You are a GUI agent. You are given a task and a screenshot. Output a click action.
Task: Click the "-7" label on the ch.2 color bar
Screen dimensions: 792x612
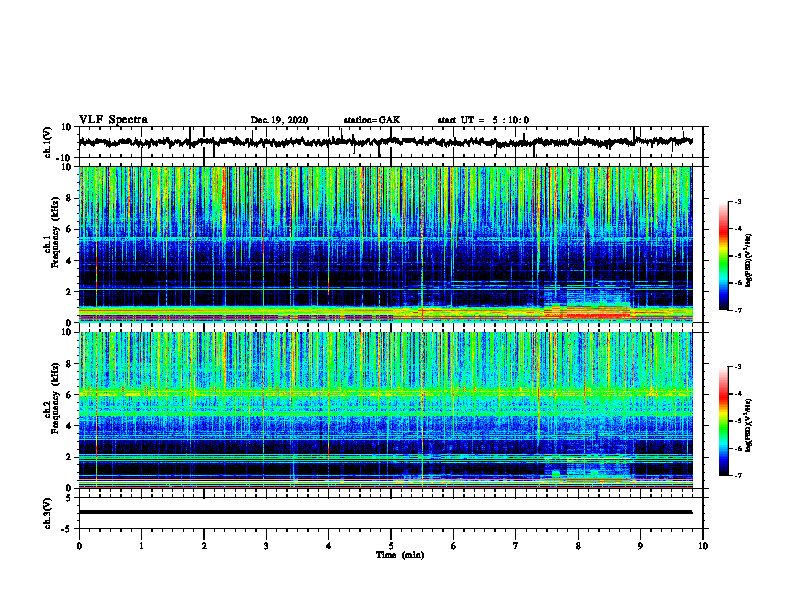tap(738, 475)
